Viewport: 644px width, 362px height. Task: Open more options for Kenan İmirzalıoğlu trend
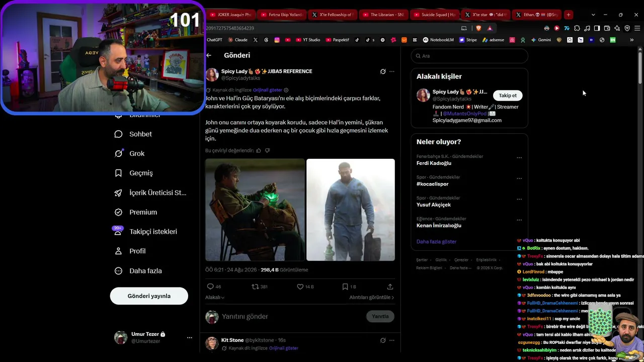tap(519, 220)
